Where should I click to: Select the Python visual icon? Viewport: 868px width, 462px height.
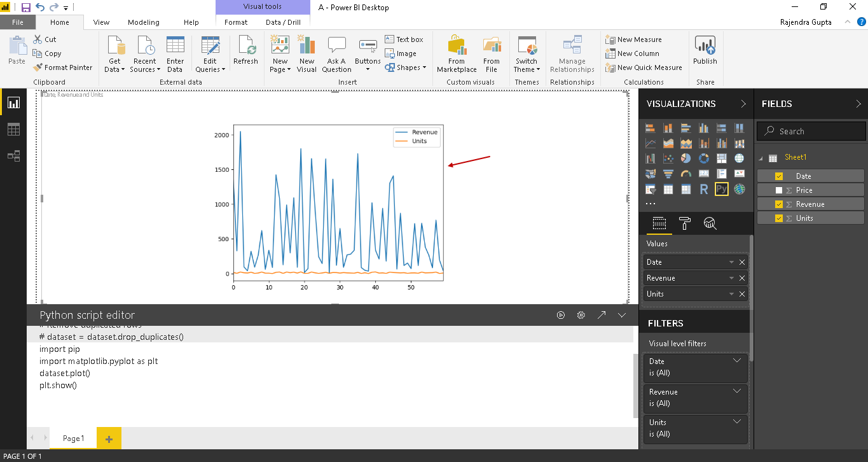click(x=721, y=189)
